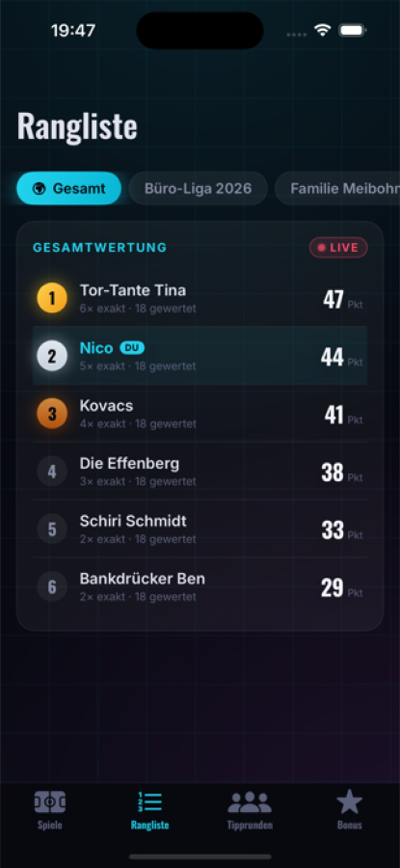Tap the Wi-Fi status icon
The image size is (400, 868).
322,30
